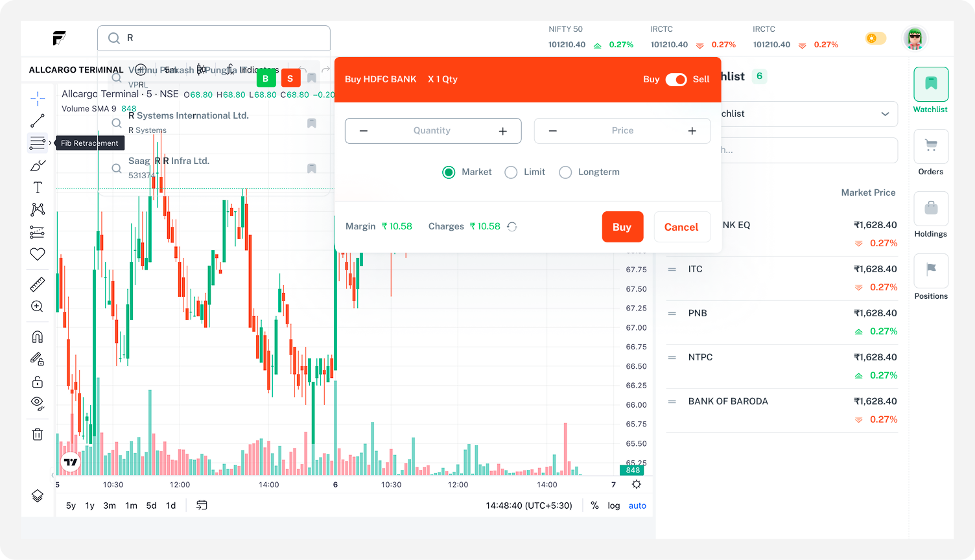
Task: Toggle the magnet mode icon
Action: pos(38,336)
